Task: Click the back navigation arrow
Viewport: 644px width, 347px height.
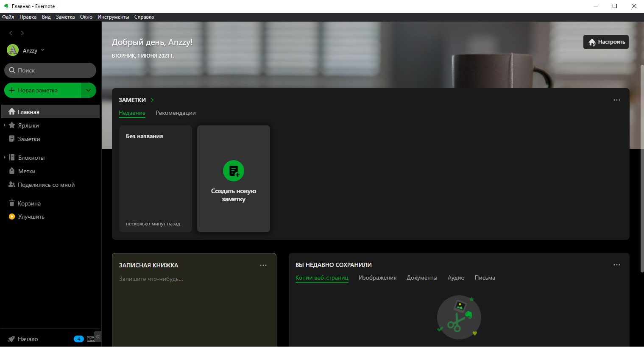Action: click(10, 33)
